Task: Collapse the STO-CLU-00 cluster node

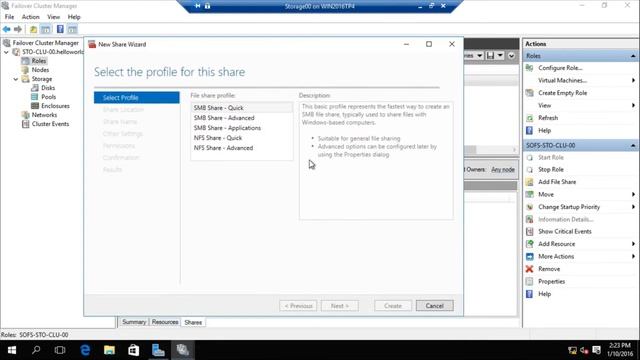Action: coord(6,52)
